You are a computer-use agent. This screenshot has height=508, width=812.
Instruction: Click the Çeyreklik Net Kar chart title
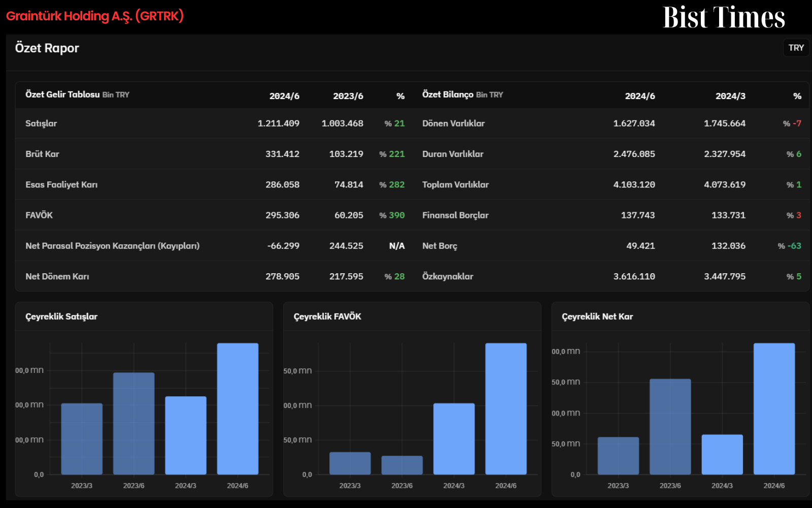[x=597, y=316]
